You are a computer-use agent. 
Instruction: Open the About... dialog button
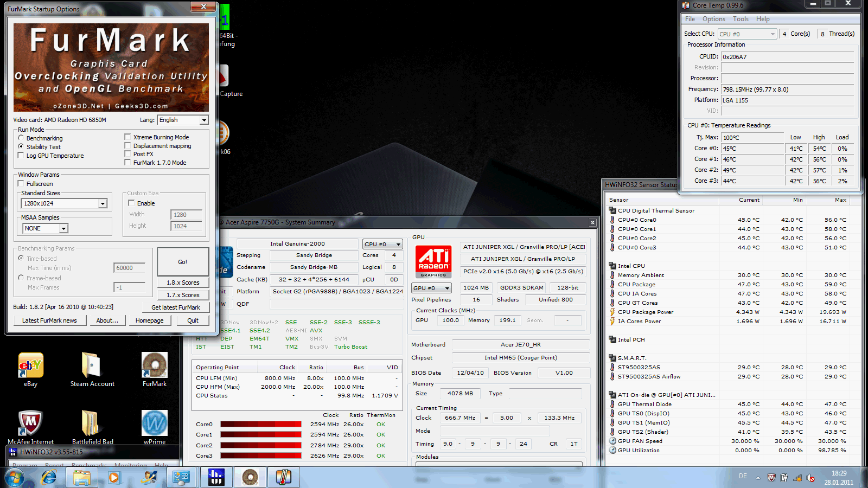(x=107, y=320)
